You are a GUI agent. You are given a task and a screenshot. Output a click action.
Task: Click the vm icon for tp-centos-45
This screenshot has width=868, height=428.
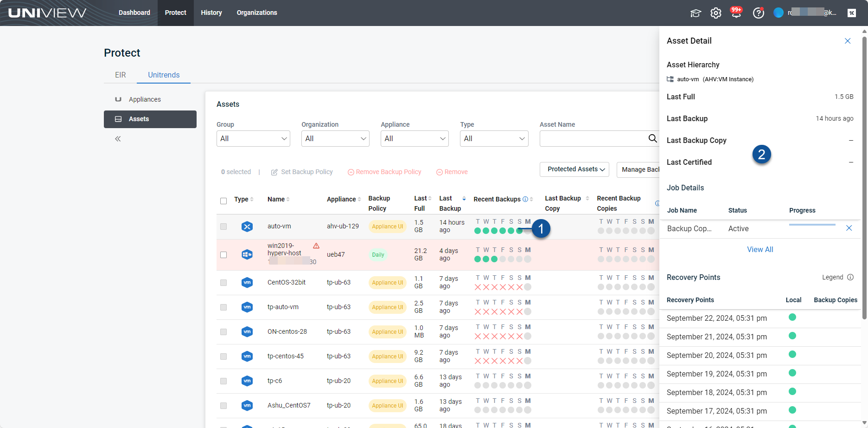pyautogui.click(x=247, y=356)
